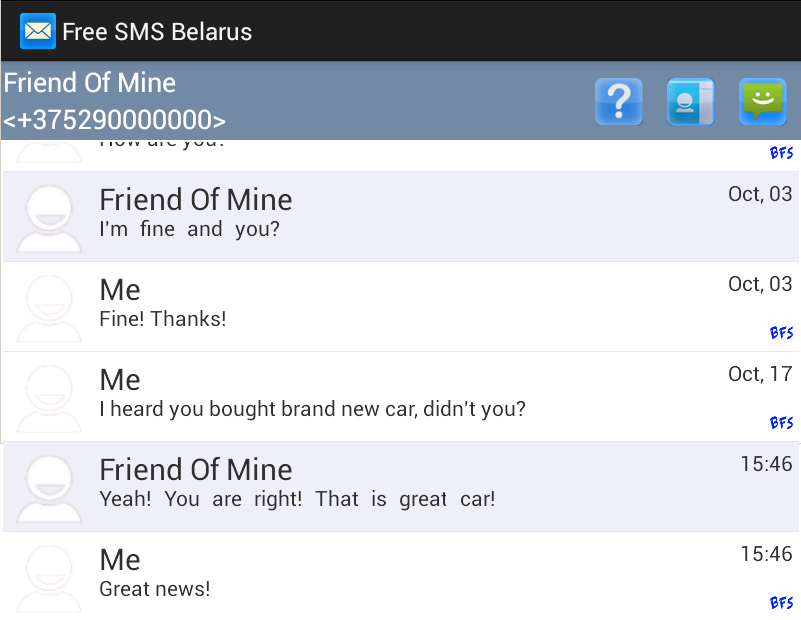Tap avatar beside "Great news!" message
This screenshot has height=620, width=801.
50,577
